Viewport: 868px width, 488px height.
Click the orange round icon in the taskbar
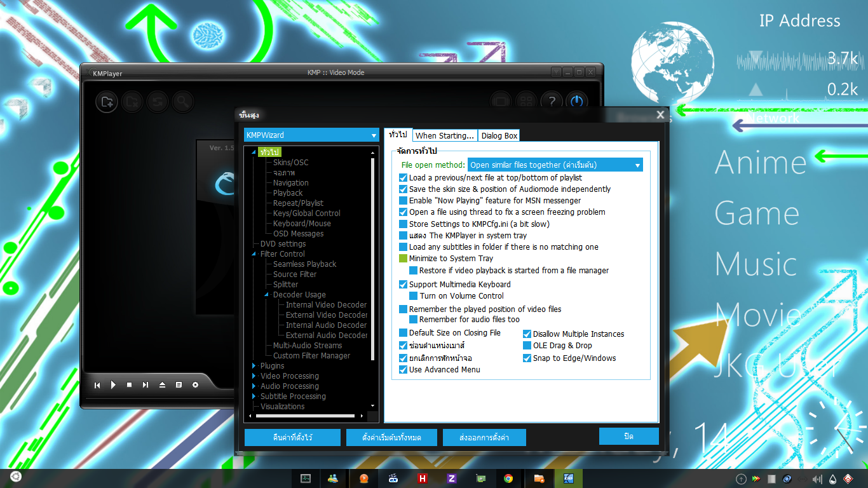coord(364,478)
